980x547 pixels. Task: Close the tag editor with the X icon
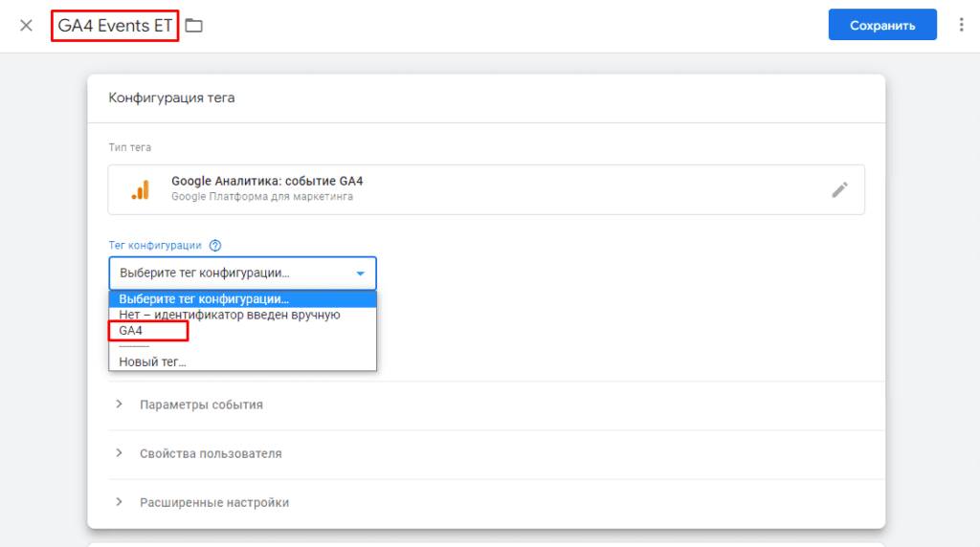[26, 26]
